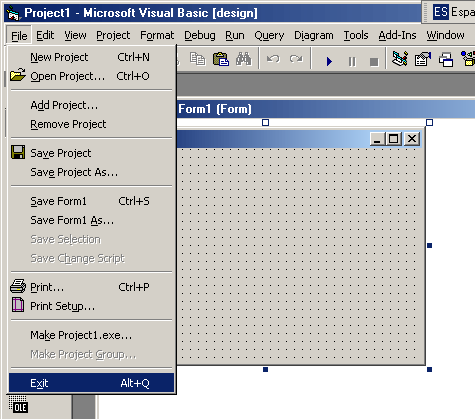Click the Find binoculars icon
Image resolution: width=475 pixels, height=419 pixels.
pos(244,59)
